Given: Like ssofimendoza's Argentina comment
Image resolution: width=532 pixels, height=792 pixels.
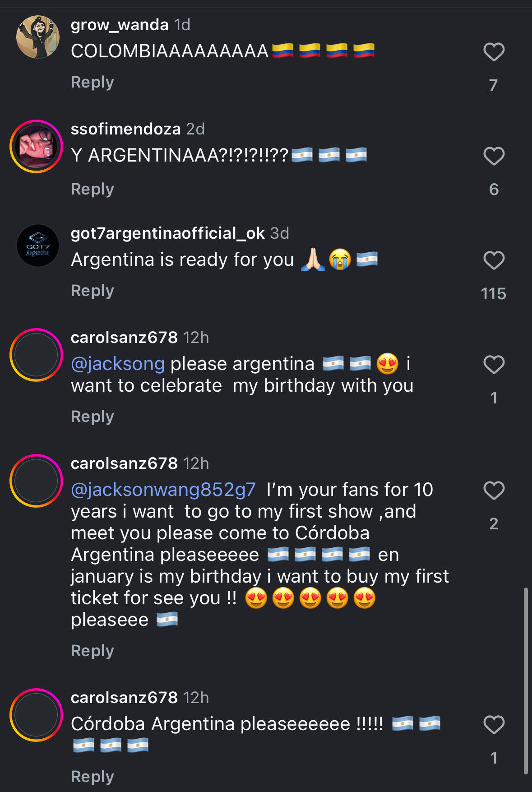Looking at the screenshot, I should pyautogui.click(x=494, y=156).
